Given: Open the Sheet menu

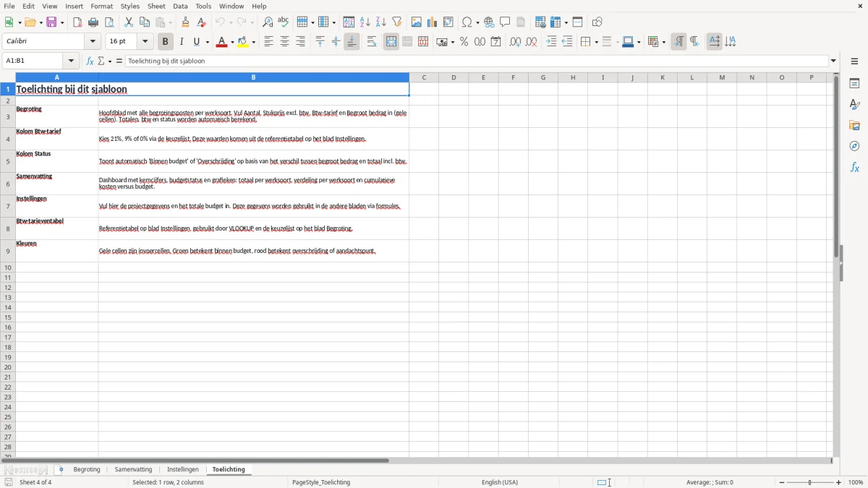Looking at the screenshot, I should click(x=156, y=6).
